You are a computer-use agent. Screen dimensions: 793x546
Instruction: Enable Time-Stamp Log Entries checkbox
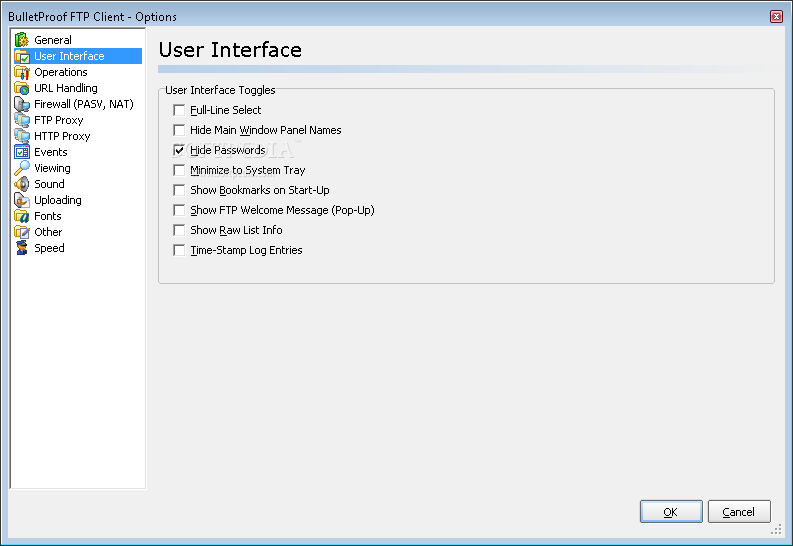(x=179, y=250)
